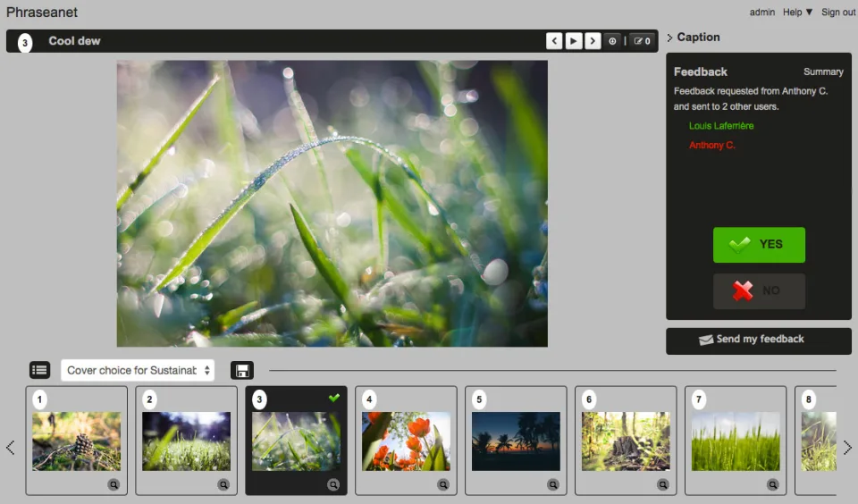Click the large Cool dew preview image
Viewport: 858px width, 504px height.
pos(332,203)
